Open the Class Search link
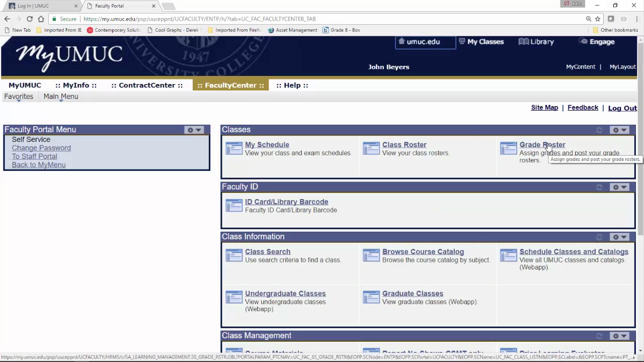The image size is (644, 362). point(268,252)
